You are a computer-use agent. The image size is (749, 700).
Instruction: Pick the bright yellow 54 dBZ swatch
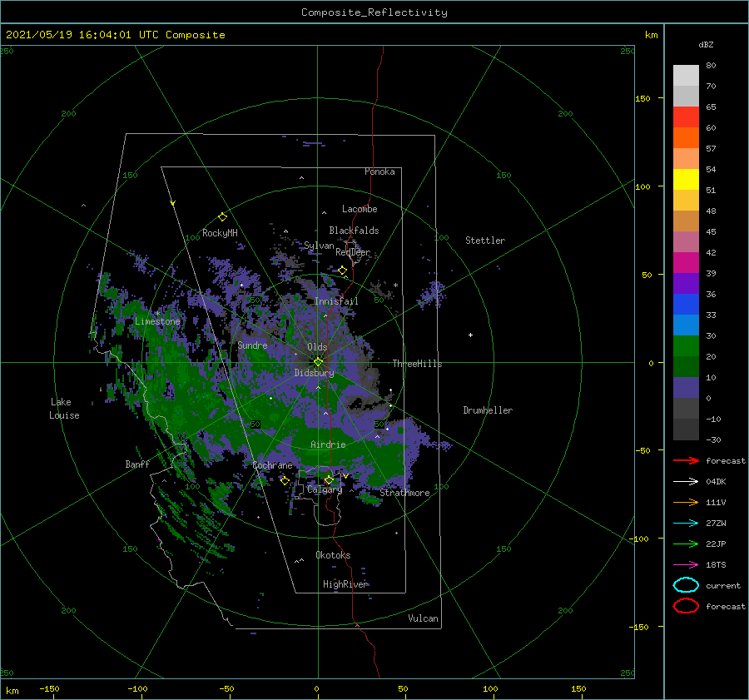686,179
